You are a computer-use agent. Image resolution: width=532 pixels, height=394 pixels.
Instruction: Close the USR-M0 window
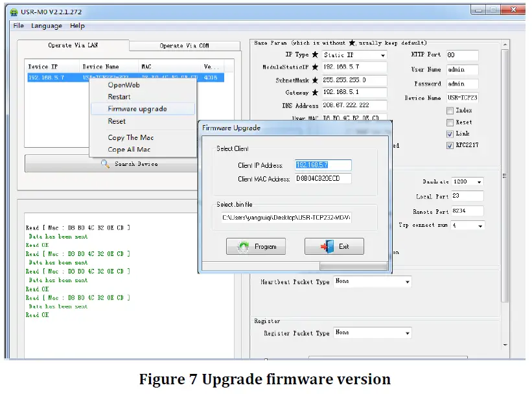pos(513,10)
